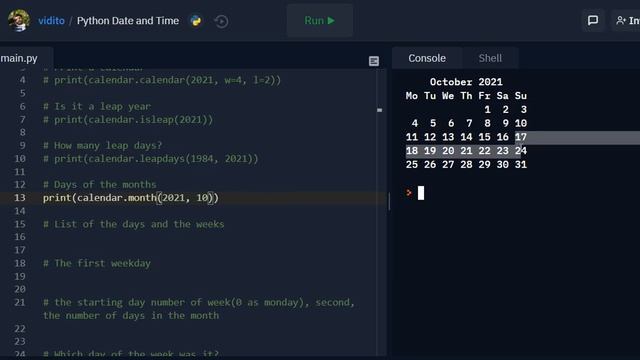This screenshot has height=360, width=640.
Task: Click line number 18 in gutter
Action: [20, 263]
